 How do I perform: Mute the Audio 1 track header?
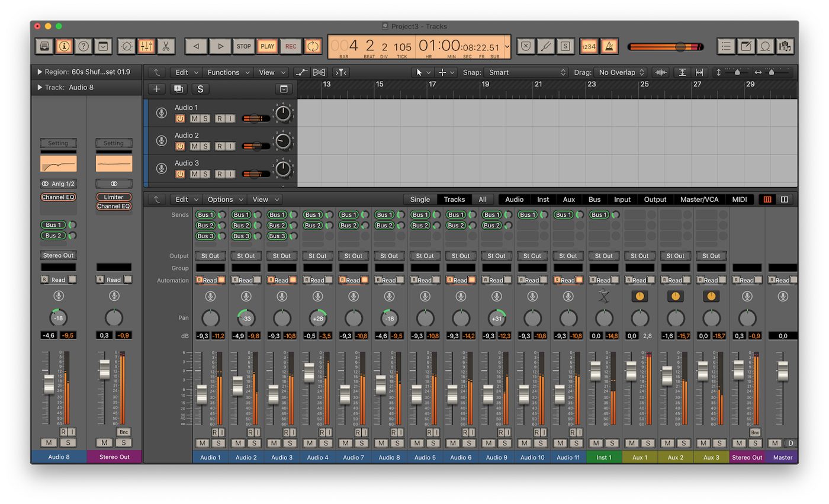click(x=194, y=118)
